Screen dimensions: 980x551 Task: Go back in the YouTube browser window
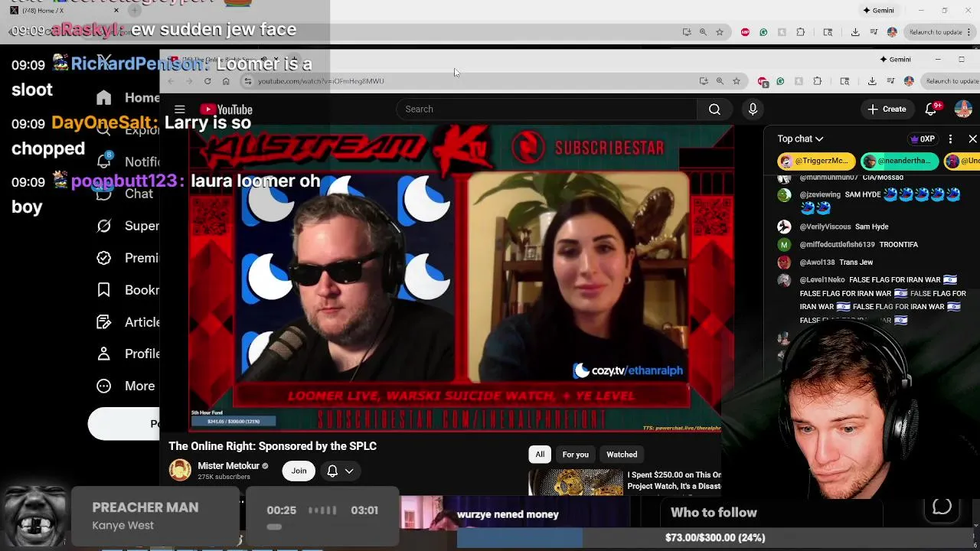coord(171,81)
